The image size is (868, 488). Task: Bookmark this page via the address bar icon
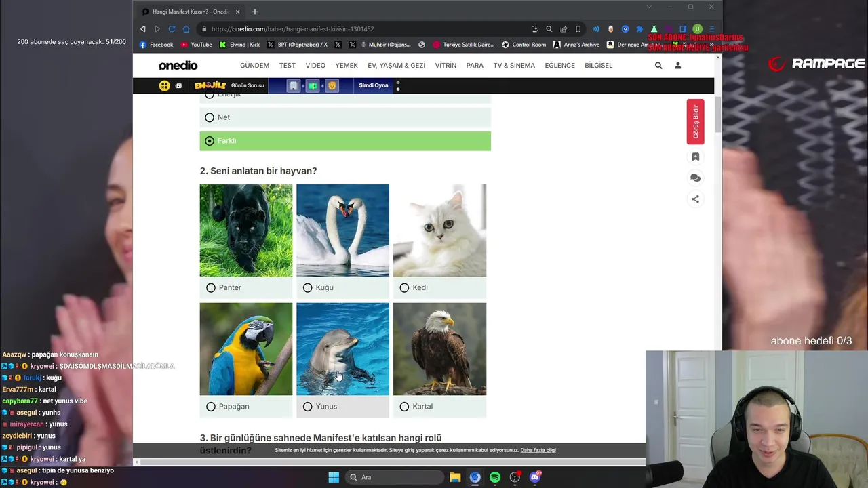point(578,29)
